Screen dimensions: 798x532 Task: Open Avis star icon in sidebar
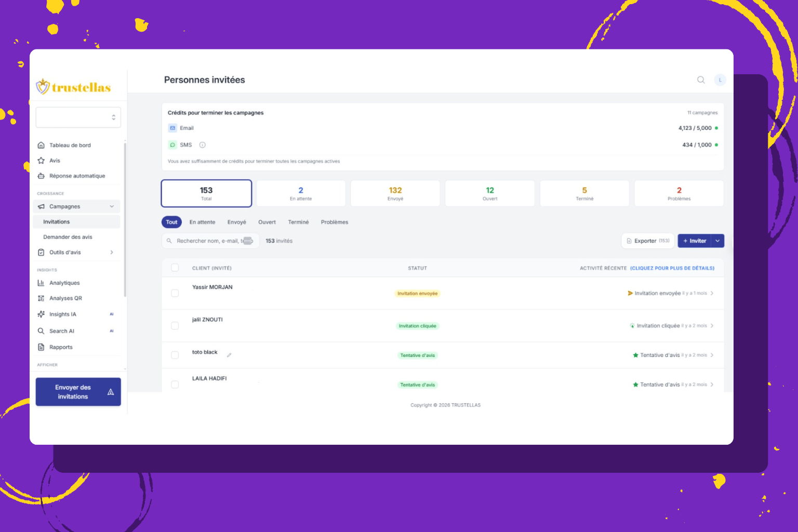[x=41, y=161]
